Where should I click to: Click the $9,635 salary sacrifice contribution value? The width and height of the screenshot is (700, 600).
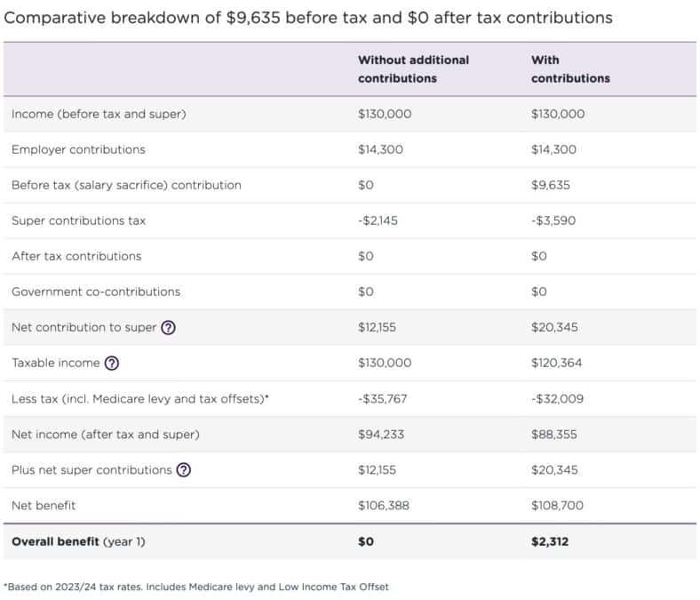pos(551,185)
